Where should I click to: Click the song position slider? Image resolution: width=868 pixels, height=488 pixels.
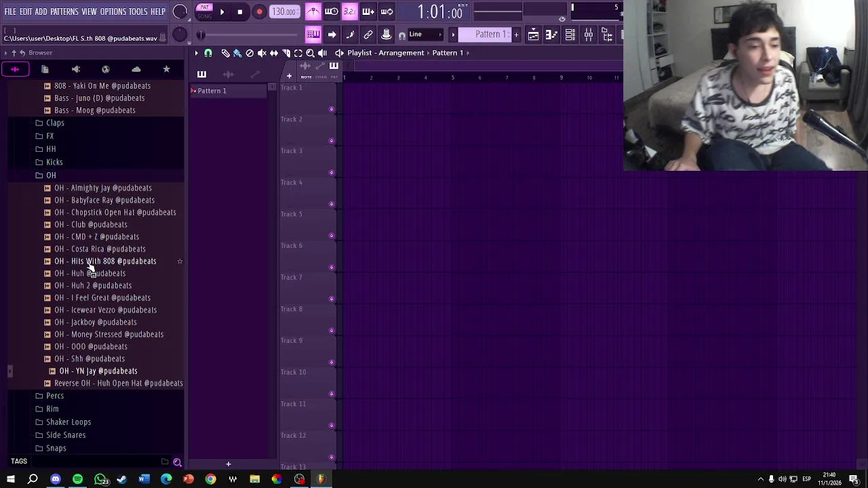pyautogui.click(x=249, y=35)
